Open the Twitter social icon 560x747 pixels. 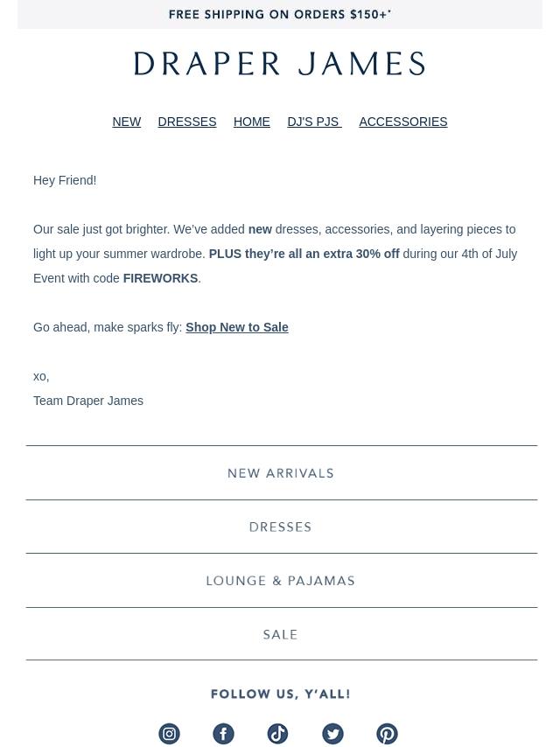(332, 734)
